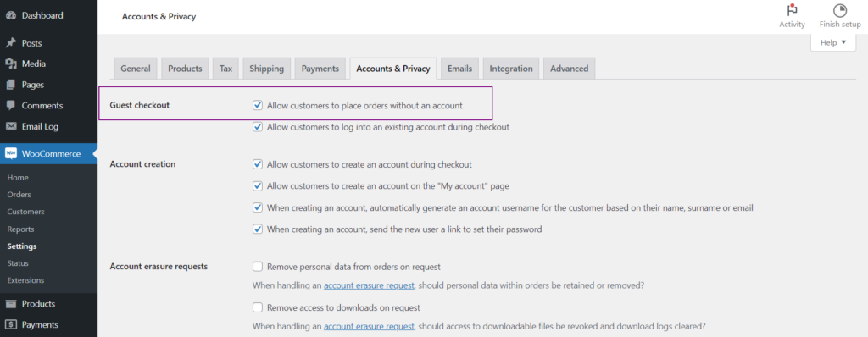Screen dimensions: 868x337
Task: Click the Pages icon in sidebar
Action: (x=11, y=85)
